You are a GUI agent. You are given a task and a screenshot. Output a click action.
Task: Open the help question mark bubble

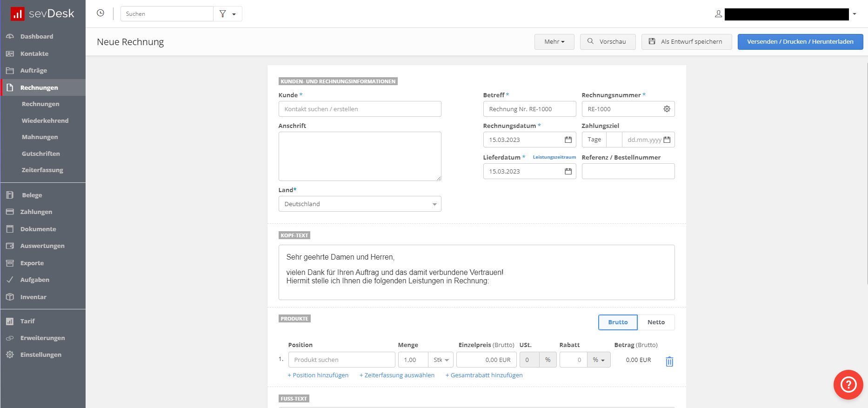(848, 384)
